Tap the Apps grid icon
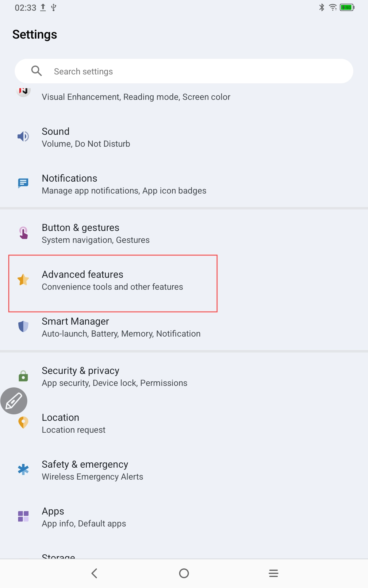 (23, 516)
